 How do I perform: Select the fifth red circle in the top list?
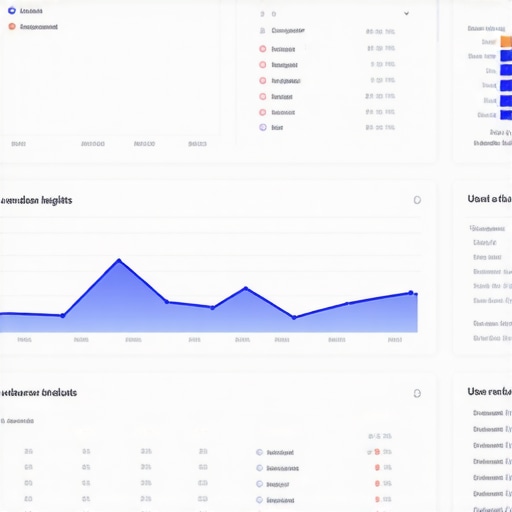[263, 112]
